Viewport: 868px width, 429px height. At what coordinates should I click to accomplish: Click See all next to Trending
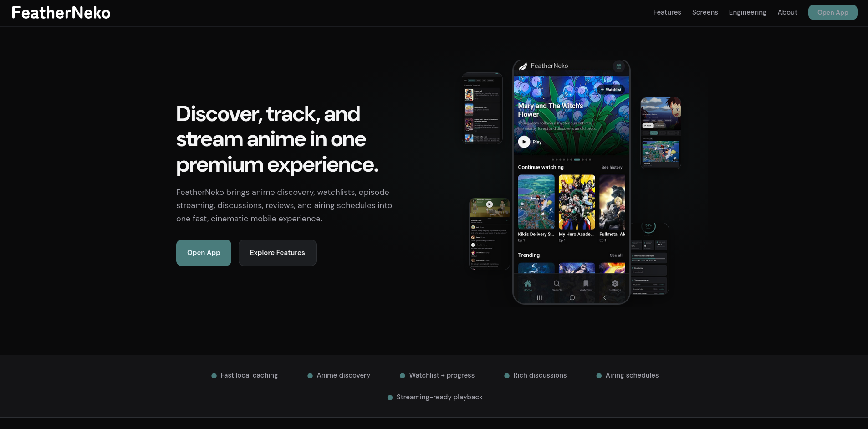click(x=616, y=255)
